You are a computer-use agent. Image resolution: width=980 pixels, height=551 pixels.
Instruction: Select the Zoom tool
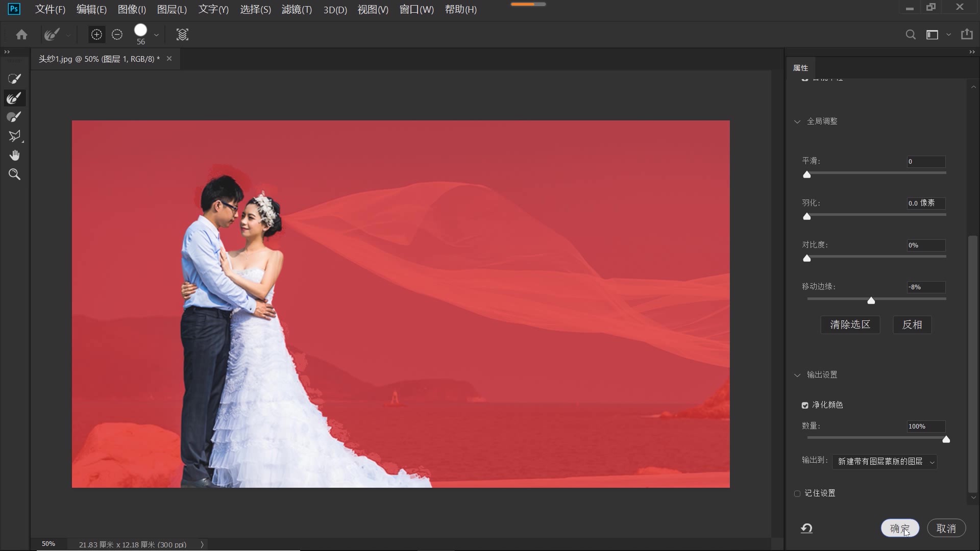pyautogui.click(x=14, y=174)
